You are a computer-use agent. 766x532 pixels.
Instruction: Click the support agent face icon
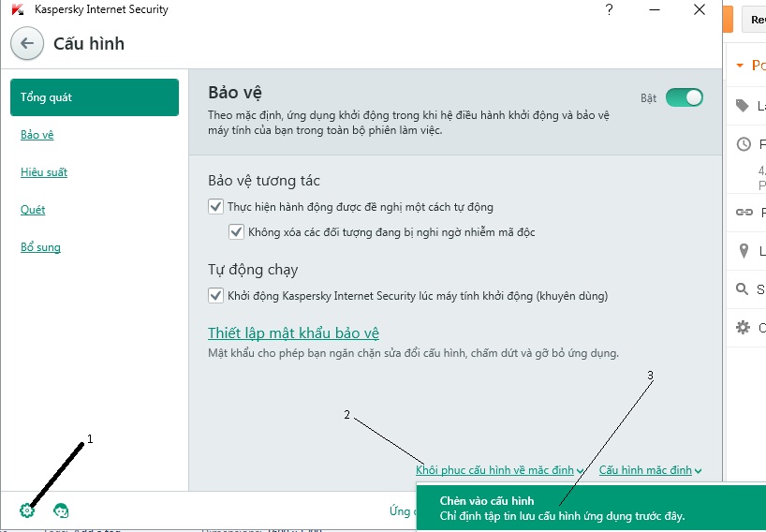tap(61, 510)
